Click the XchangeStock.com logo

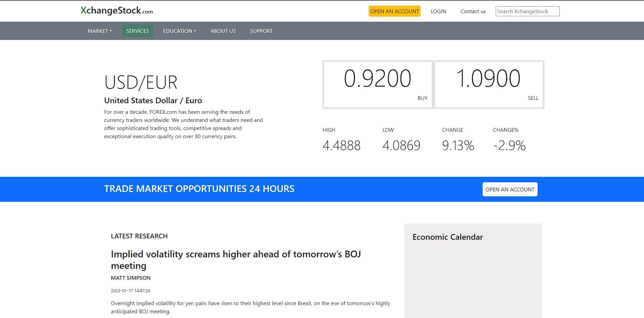[116, 11]
